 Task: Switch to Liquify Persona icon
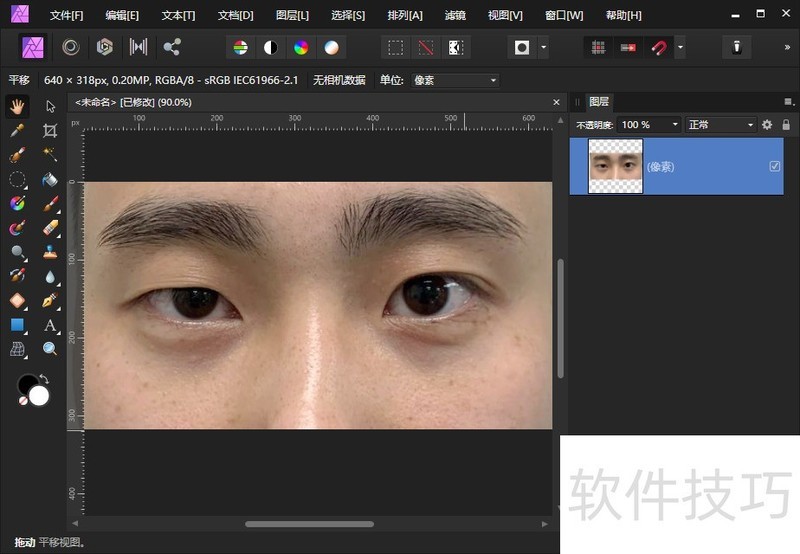click(71, 47)
